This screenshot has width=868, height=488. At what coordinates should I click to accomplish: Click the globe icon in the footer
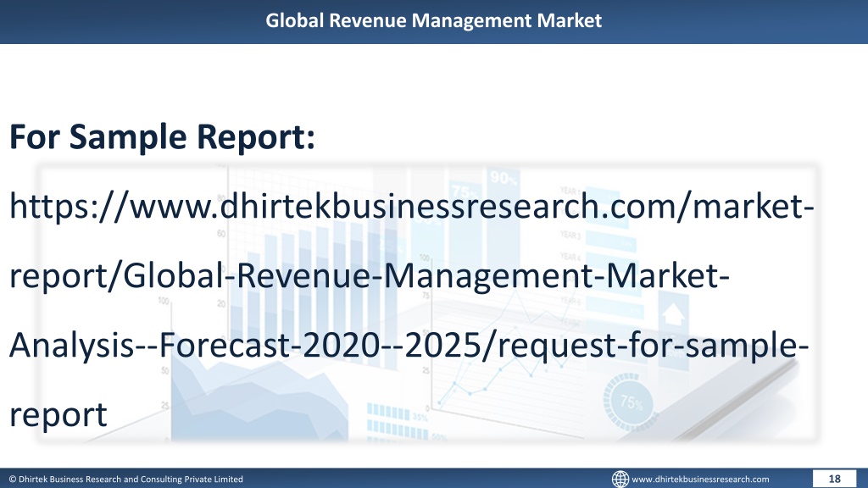point(620,479)
